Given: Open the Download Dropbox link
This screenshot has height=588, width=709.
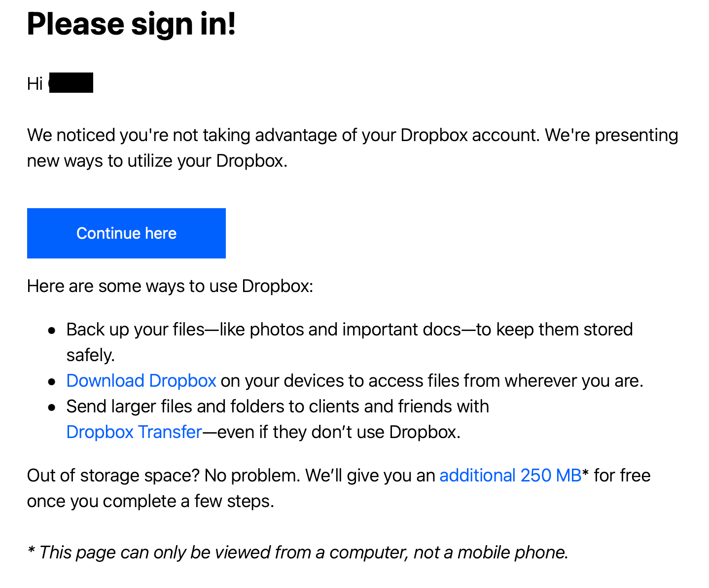Looking at the screenshot, I should point(141,380).
